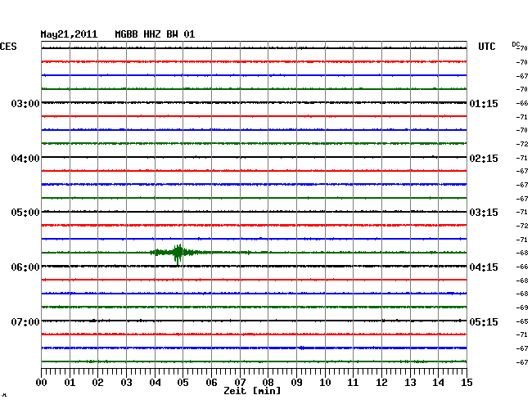
Task: Click the 03:15 UTC time label
Action: click(x=484, y=213)
